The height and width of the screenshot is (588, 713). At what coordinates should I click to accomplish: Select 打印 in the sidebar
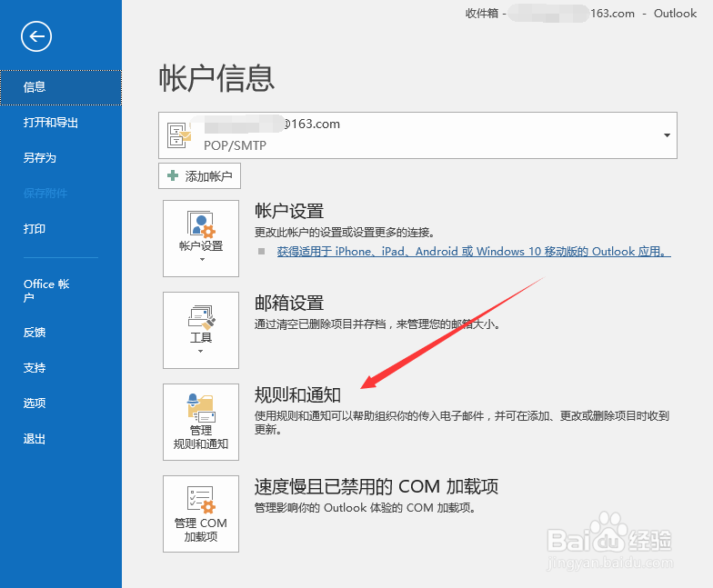pos(61,229)
